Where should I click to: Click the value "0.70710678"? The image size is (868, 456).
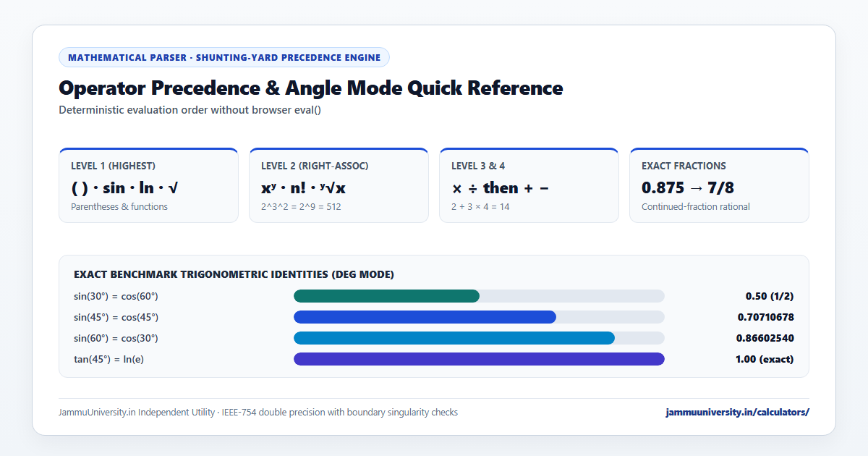(765, 317)
